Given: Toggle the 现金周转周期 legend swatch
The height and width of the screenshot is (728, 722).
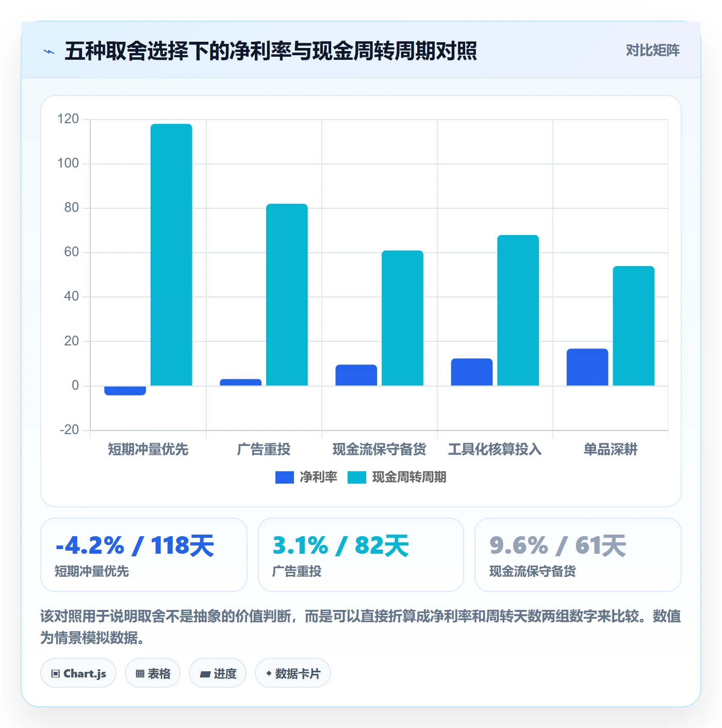Looking at the screenshot, I should click(356, 477).
